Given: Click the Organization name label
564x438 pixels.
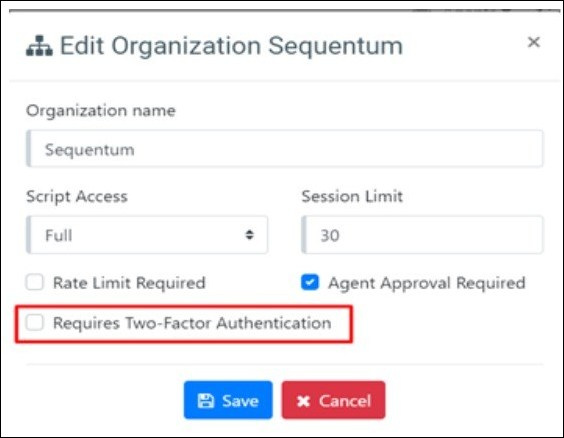Looking at the screenshot, I should [101, 111].
